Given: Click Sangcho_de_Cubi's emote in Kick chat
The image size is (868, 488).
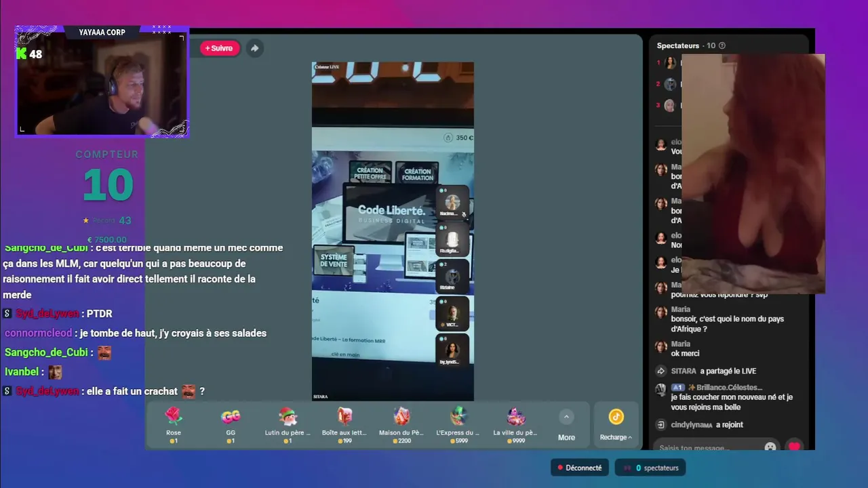Looking at the screenshot, I should pyautogui.click(x=104, y=352).
